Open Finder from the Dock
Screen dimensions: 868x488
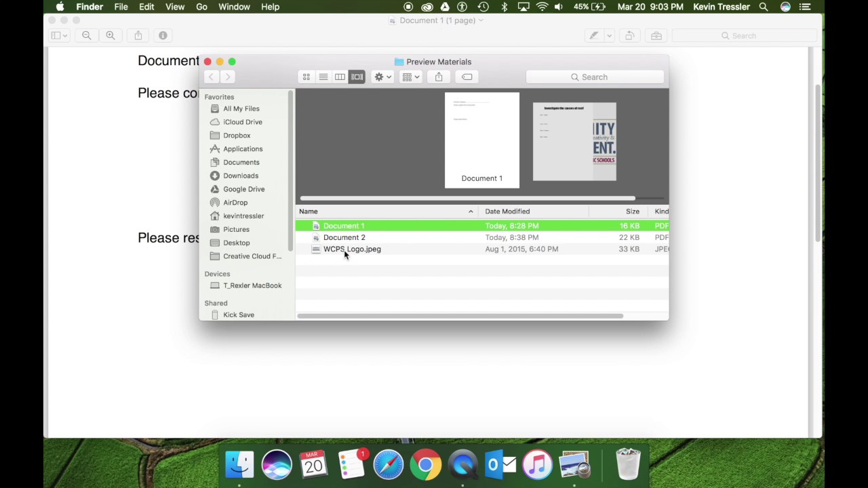click(239, 465)
